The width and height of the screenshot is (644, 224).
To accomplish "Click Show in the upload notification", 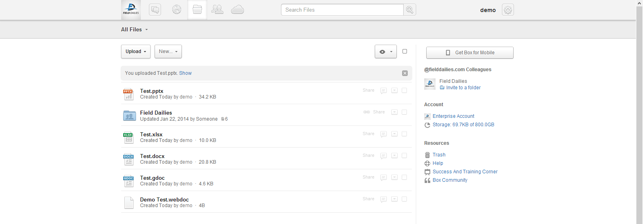I will tap(185, 73).
